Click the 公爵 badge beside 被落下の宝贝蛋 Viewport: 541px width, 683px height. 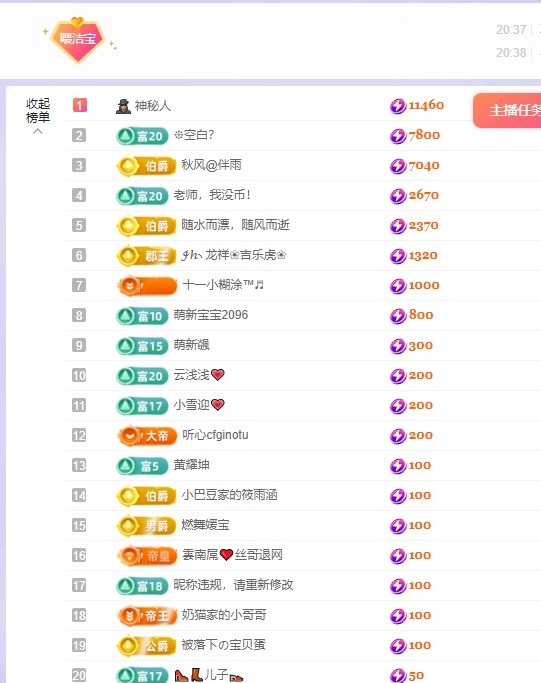point(146,646)
